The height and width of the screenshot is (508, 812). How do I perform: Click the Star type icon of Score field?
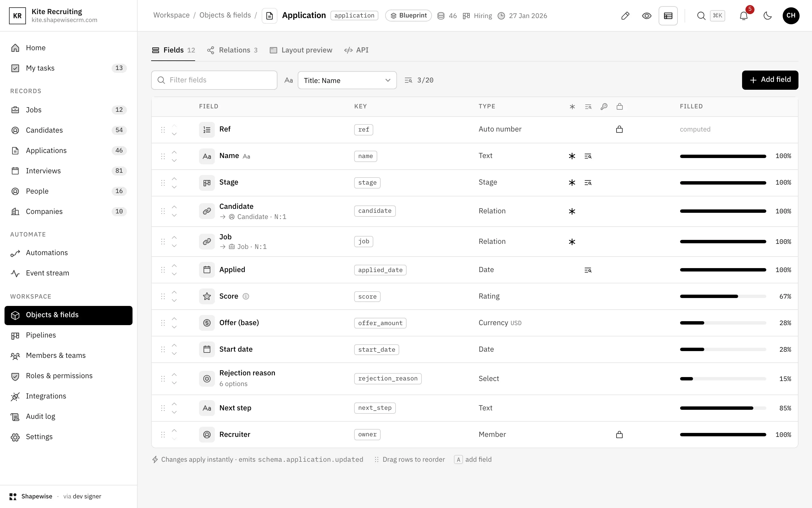(207, 296)
